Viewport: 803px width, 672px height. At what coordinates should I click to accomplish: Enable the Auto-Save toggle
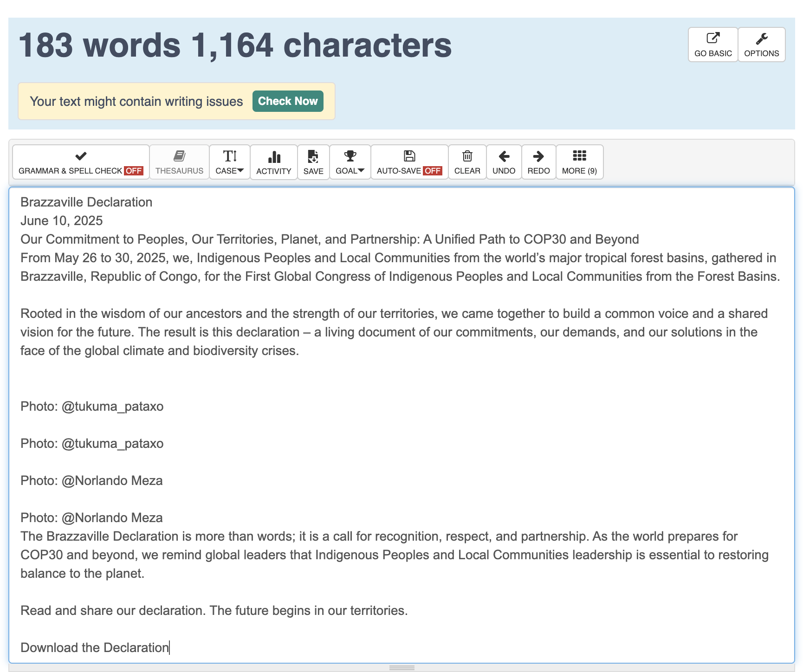409,162
